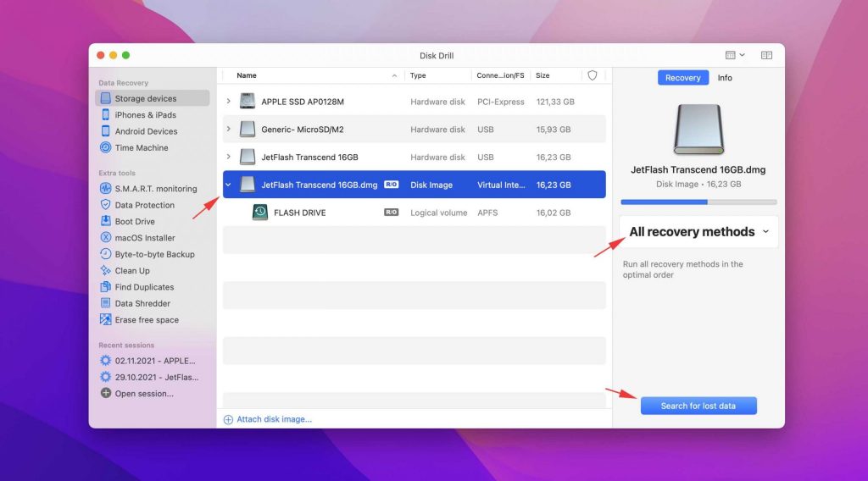Click the JetFlash Transcend 16GB disk icon
The image size is (868, 481).
(248, 157)
